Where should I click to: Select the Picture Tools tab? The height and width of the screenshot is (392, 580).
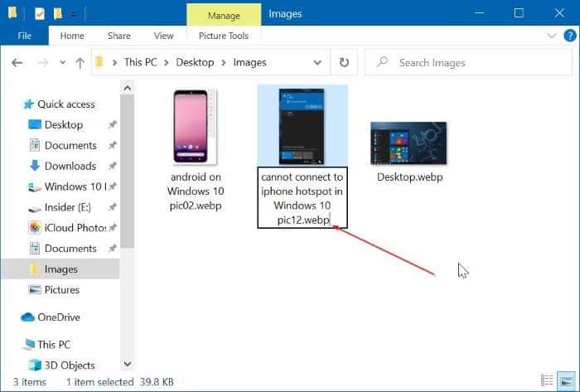pyautogui.click(x=224, y=36)
